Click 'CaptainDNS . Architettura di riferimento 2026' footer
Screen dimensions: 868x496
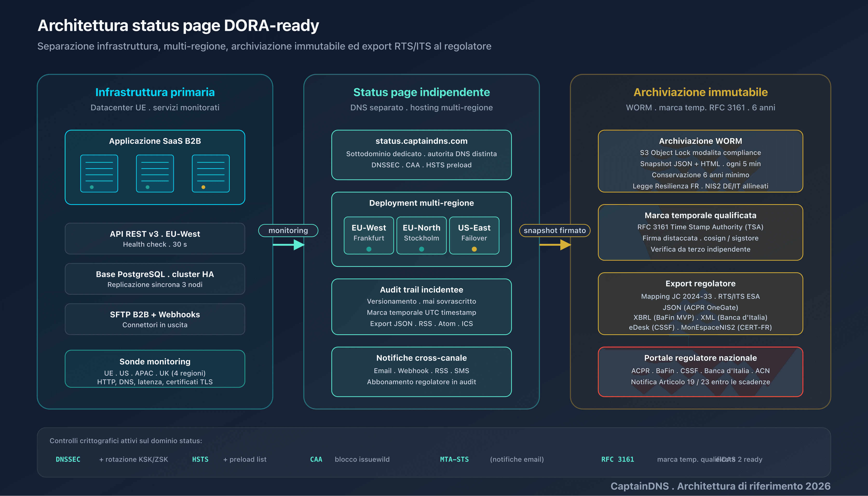tap(720, 486)
